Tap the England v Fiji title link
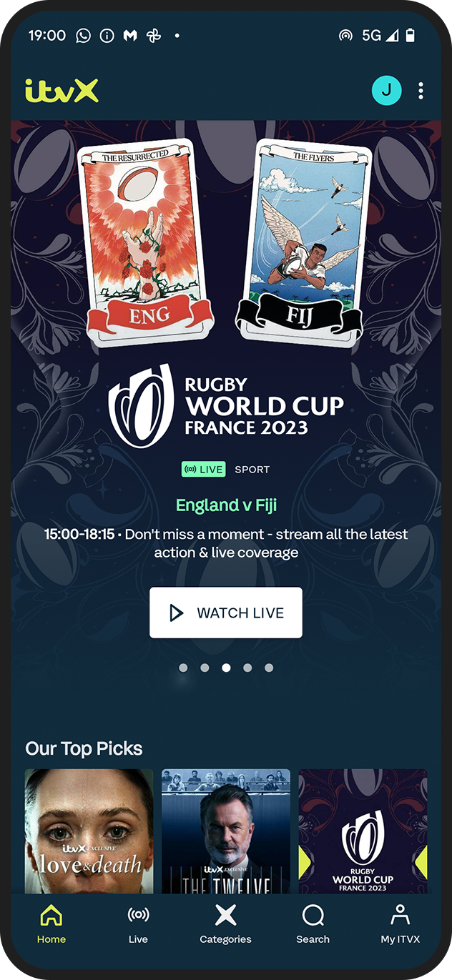Screen dimensions: 452x980 click(226, 505)
